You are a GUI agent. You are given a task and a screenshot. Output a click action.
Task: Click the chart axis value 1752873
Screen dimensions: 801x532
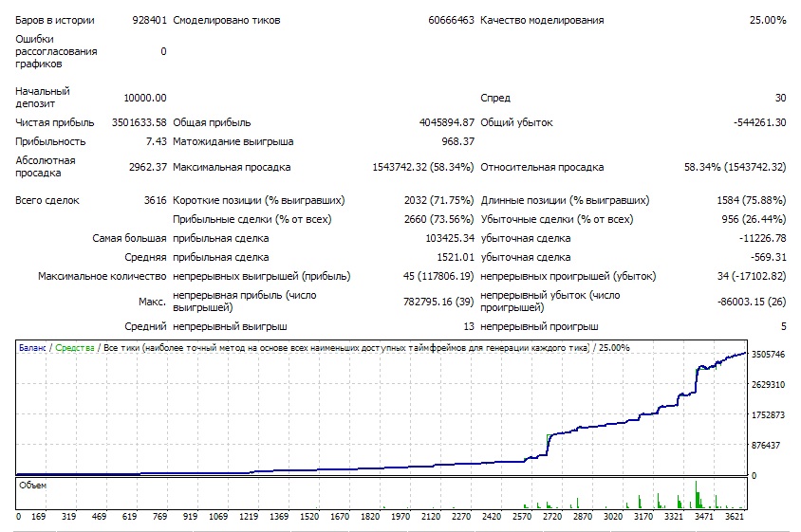pos(768,415)
